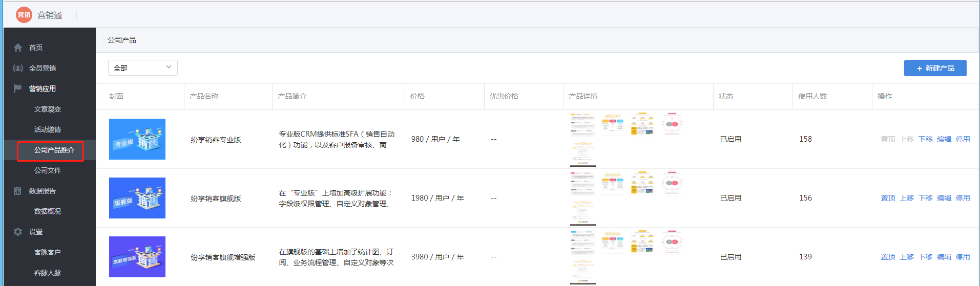Click the 新建产品 button
The height and width of the screenshot is (286, 980).
[x=935, y=68]
